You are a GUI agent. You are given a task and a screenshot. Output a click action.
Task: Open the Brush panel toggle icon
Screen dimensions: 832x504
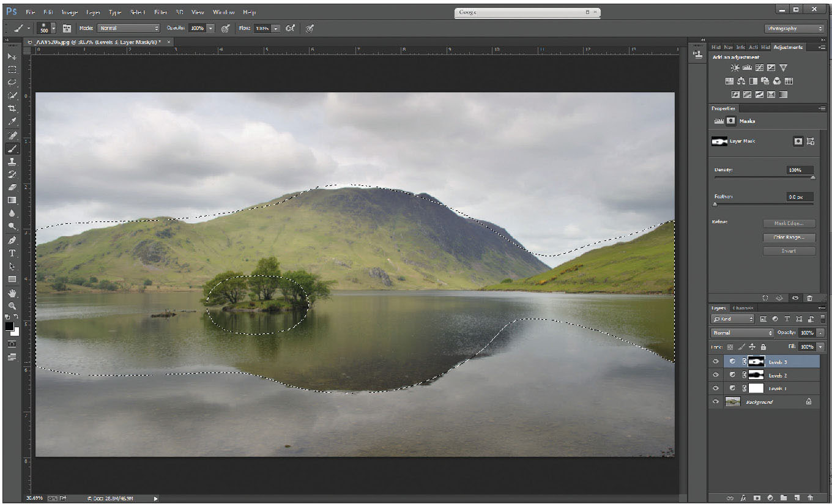click(x=67, y=28)
